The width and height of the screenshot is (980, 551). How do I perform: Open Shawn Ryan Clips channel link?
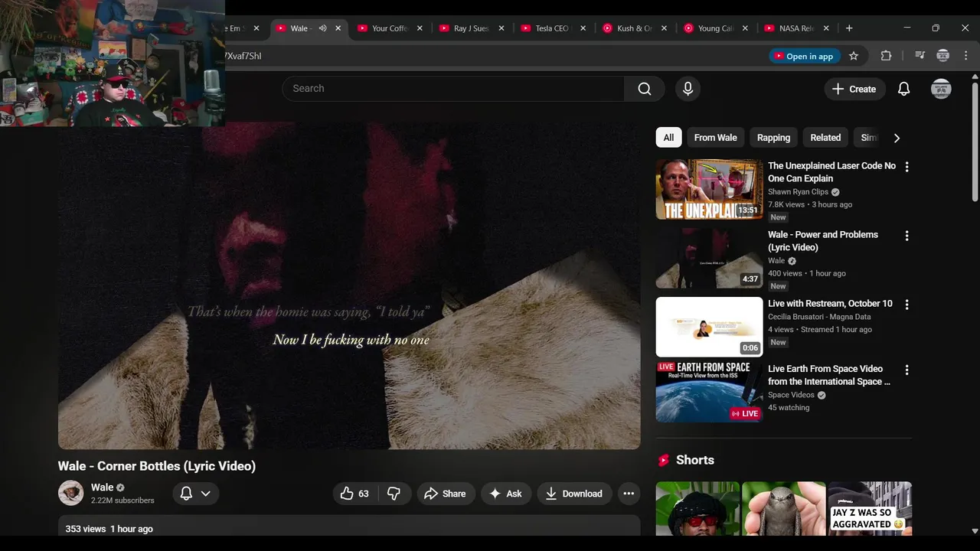(798, 192)
